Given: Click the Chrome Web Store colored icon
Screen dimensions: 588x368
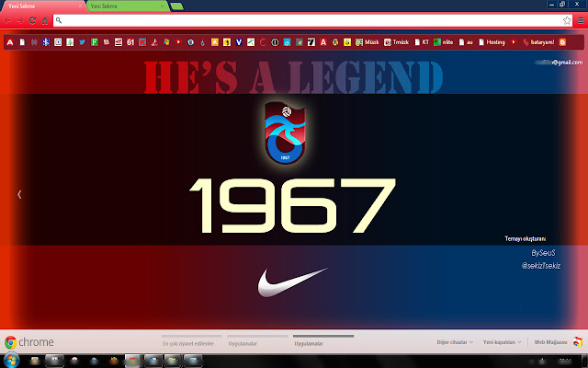Looking at the screenshot, I should click(578, 341).
